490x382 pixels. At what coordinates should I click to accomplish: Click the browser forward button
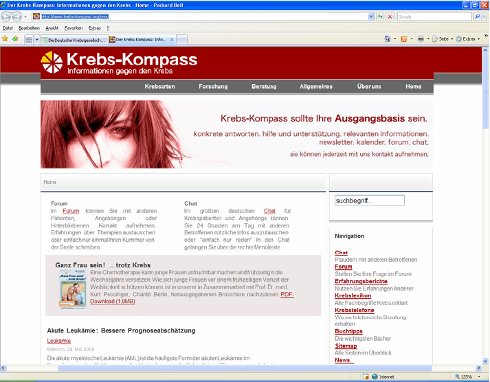[17, 16]
